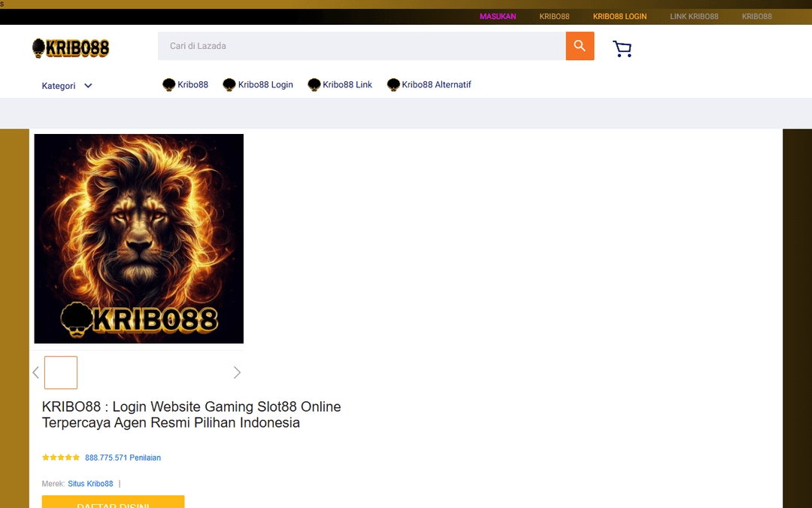Open the shopping cart icon
812x508 pixels.
622,49
